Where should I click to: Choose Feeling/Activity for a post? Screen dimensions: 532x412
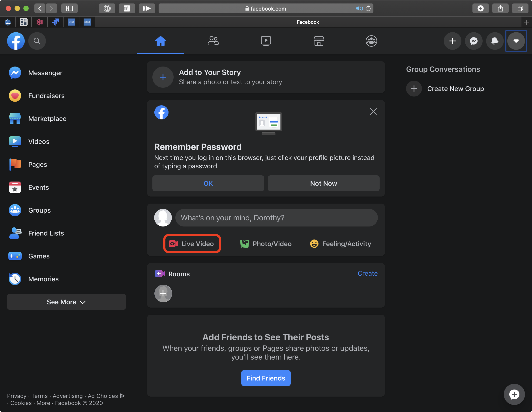[340, 244]
